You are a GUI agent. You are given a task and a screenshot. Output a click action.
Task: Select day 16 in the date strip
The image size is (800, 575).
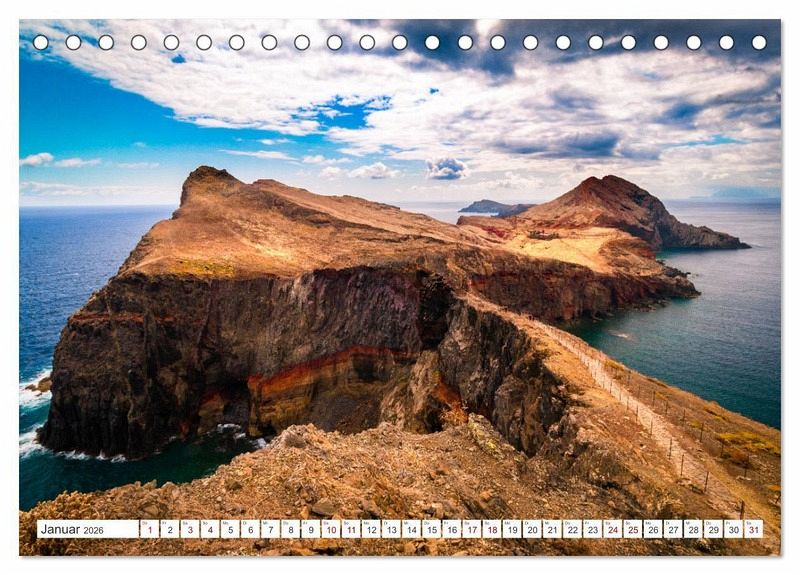tap(452, 529)
